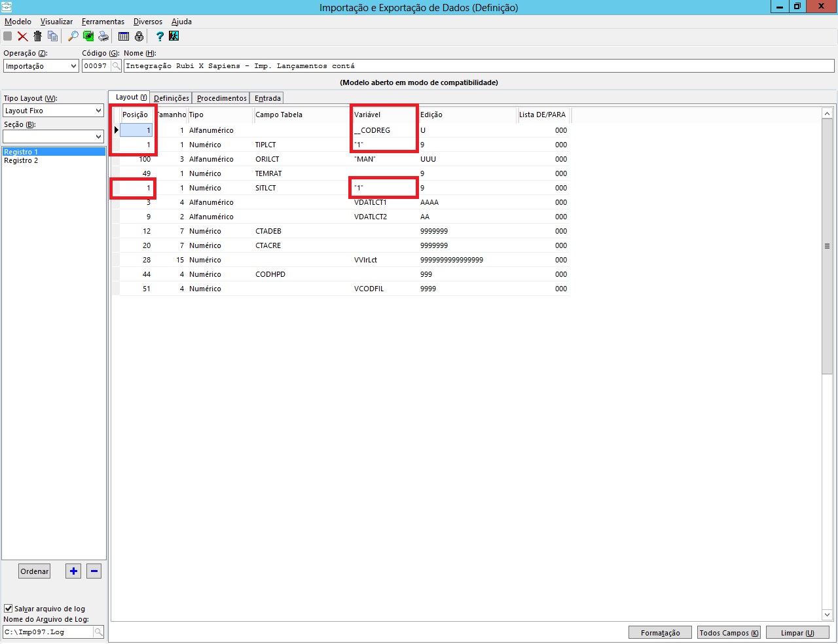Click the printer icon in toolbar
Screen dimensions: 838x644
coord(103,37)
